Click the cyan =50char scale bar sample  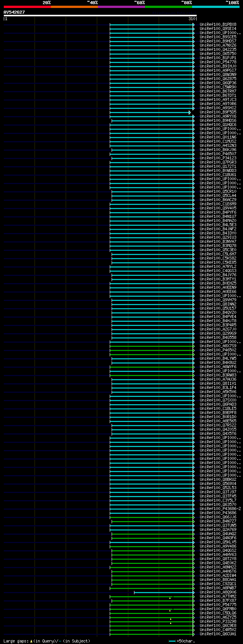pos(172,641)
